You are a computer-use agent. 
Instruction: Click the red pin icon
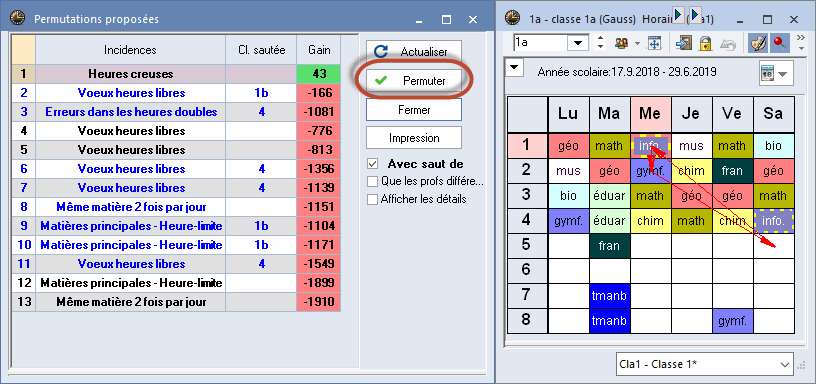click(x=779, y=44)
